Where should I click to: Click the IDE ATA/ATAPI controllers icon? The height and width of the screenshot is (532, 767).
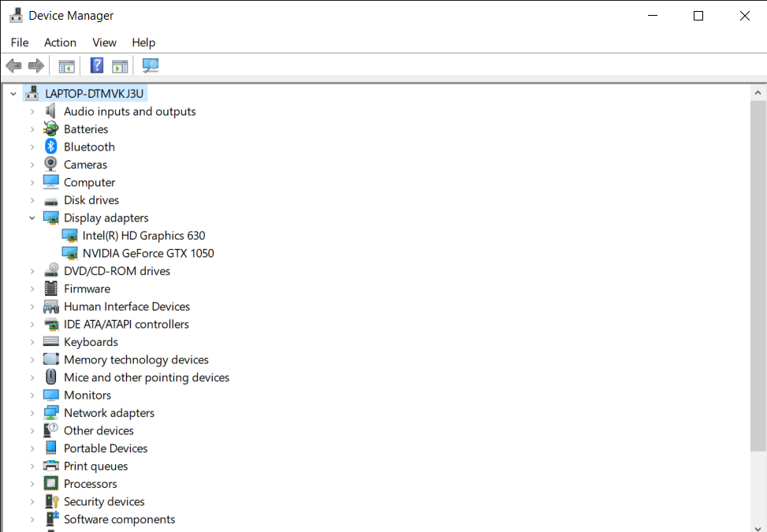pyautogui.click(x=51, y=324)
